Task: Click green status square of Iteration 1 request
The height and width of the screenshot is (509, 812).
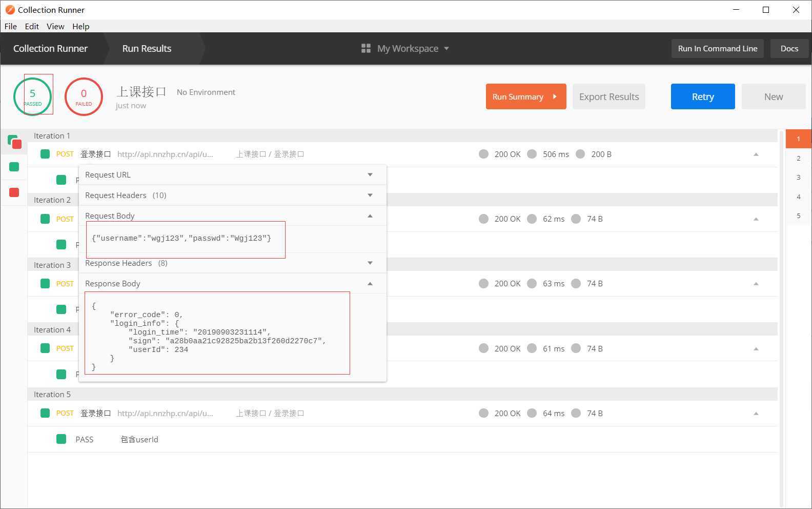Action: 45,154
